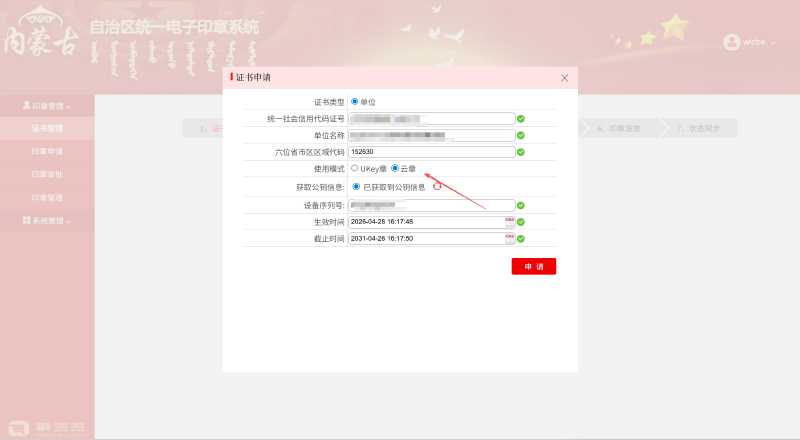
Task: Click the 印章管理 stamp icon in sidebar header
Action: (27, 105)
